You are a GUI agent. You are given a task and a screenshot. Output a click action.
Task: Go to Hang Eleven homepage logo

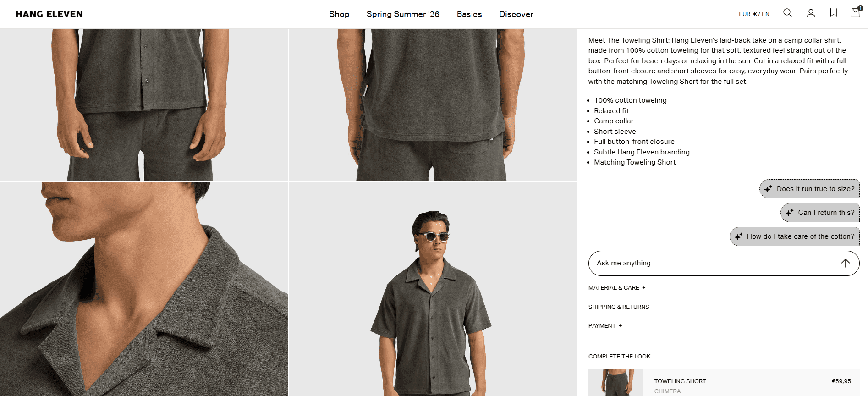coord(49,14)
